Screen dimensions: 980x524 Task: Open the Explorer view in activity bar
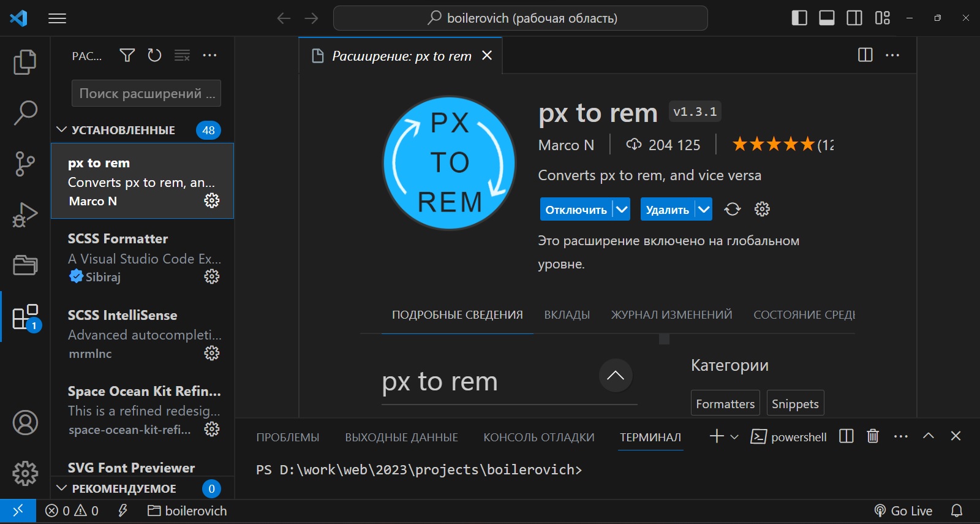click(25, 62)
